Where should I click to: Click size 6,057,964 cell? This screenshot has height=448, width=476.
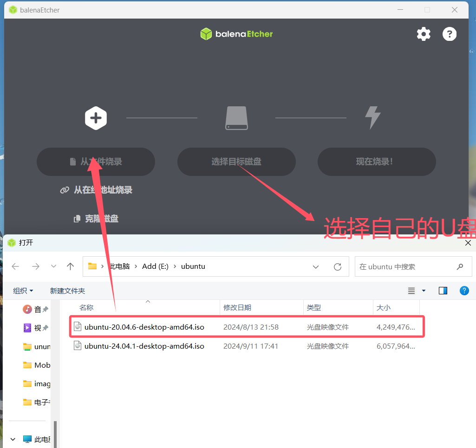pos(396,346)
